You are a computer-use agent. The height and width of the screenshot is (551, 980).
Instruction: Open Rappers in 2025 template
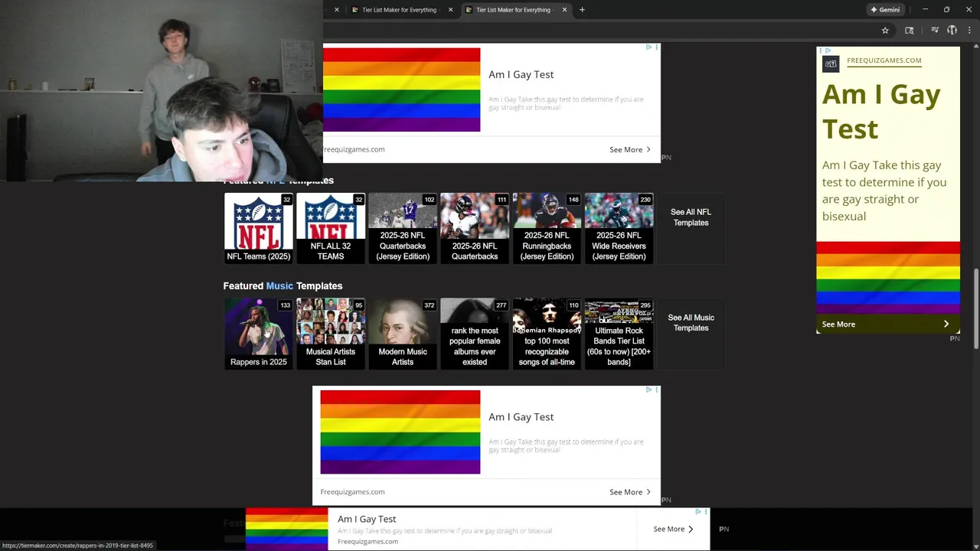pos(259,334)
